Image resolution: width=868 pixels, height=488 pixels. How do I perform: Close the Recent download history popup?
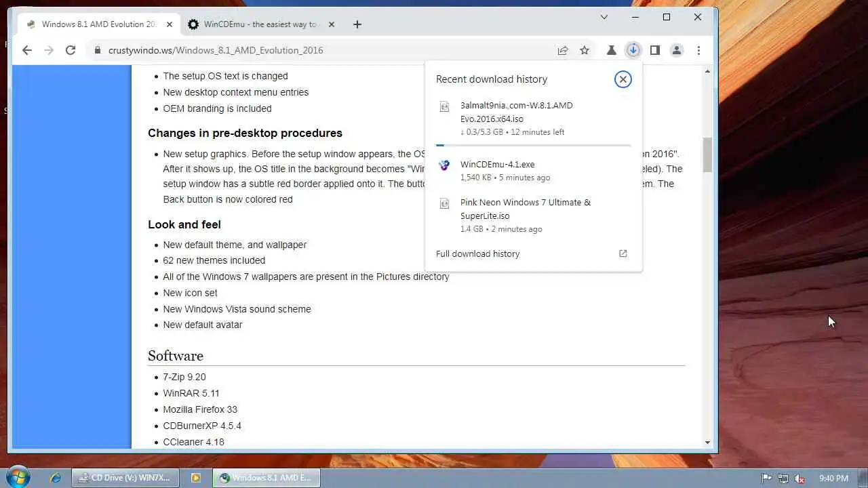coord(623,79)
